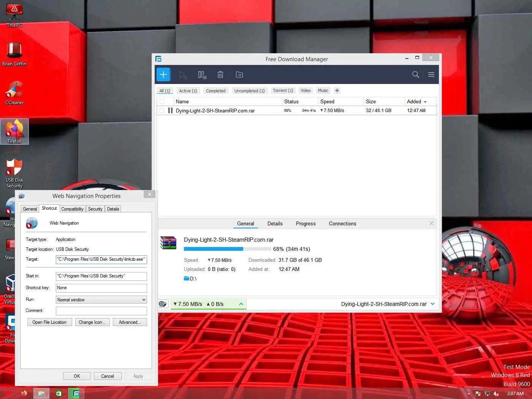Open File Explorer from the taskbar
Screen dimensions: 532x399
pyautogui.click(x=41, y=393)
